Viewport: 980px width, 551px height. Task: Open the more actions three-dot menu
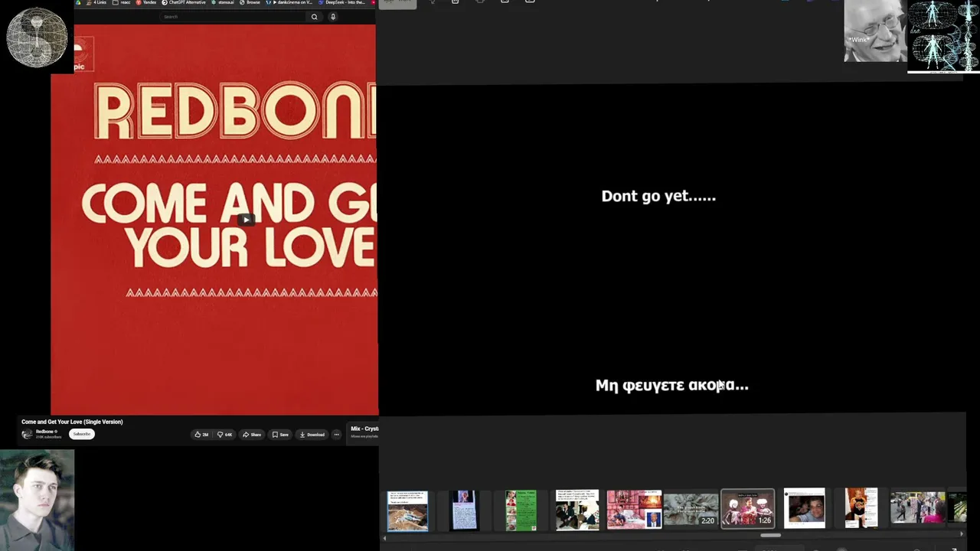point(336,435)
